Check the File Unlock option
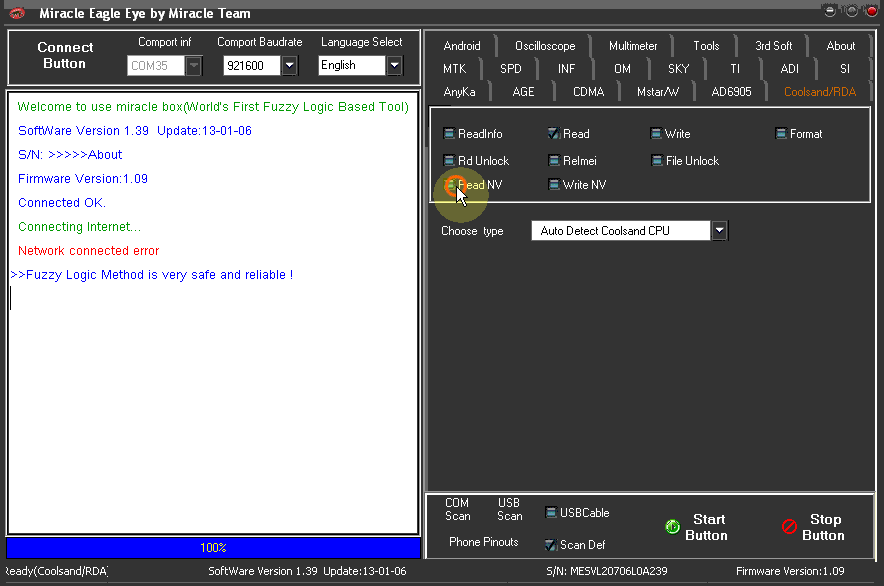This screenshot has height=586, width=884. 657,161
